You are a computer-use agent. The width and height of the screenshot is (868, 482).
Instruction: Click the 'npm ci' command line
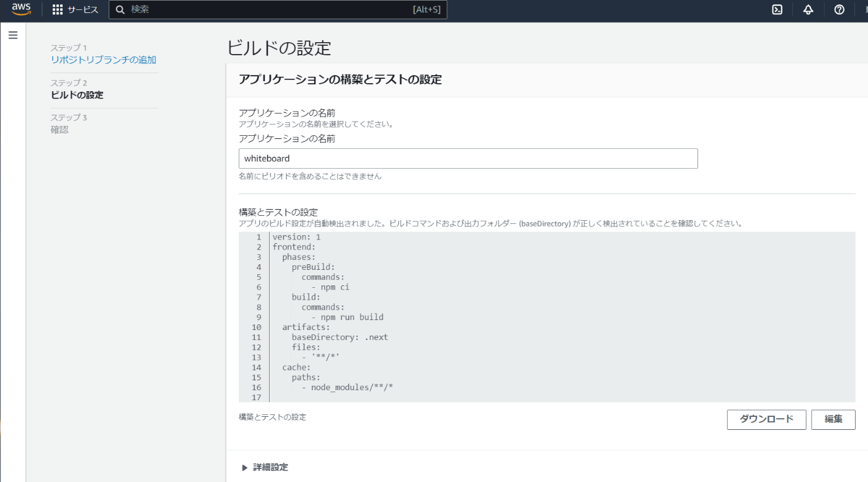pyautogui.click(x=330, y=287)
